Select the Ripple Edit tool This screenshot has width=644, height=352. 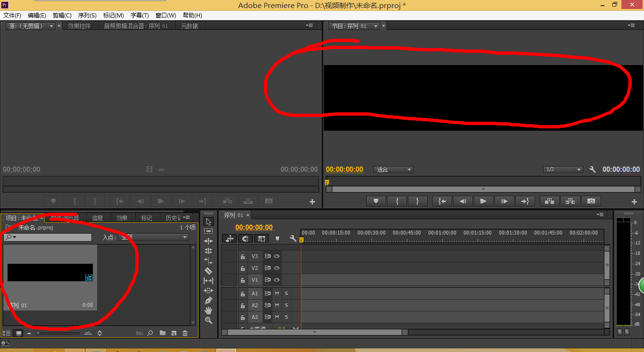click(208, 241)
